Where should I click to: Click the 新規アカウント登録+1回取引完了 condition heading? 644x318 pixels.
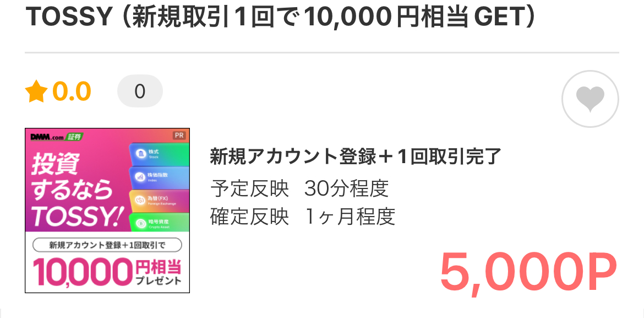pyautogui.click(x=356, y=157)
